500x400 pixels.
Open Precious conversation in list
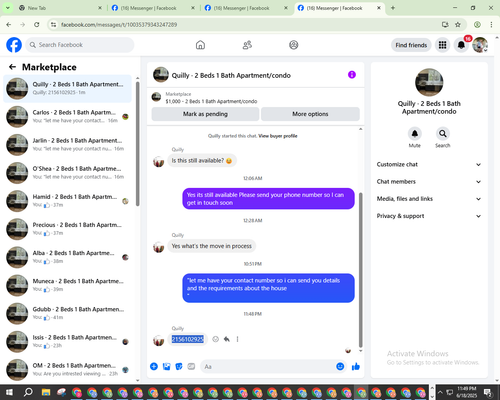[67, 229]
